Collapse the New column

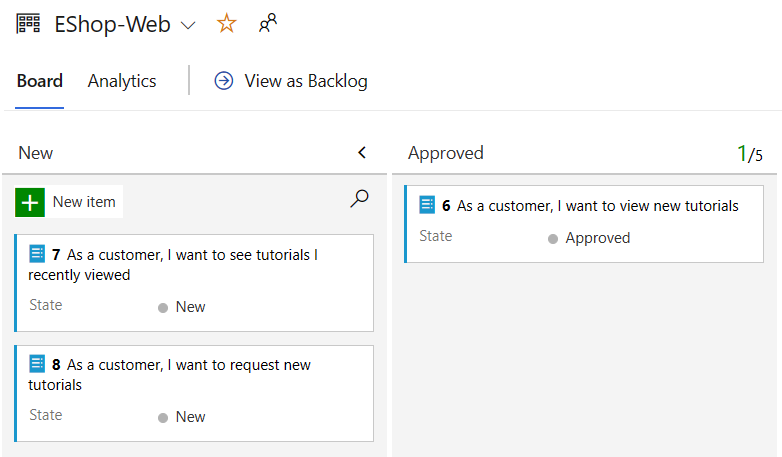[x=362, y=153]
